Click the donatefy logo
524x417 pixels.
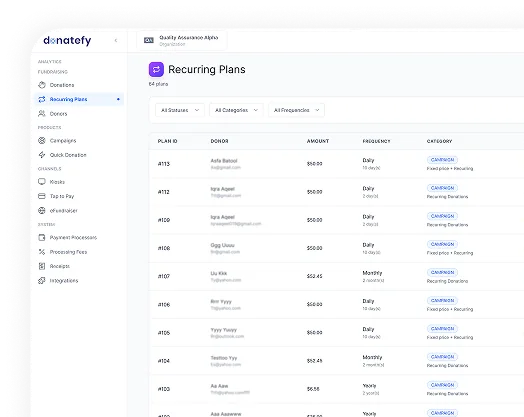67,40
